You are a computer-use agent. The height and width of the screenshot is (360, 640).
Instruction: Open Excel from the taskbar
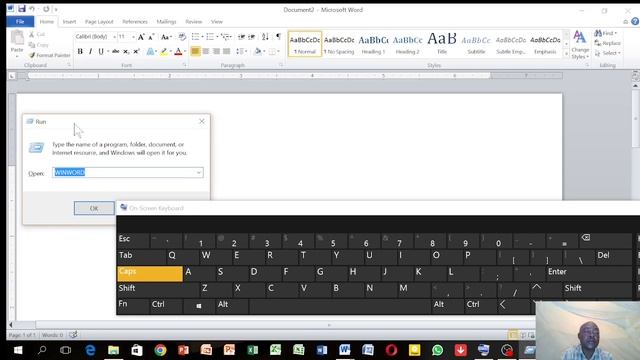pos(253,350)
